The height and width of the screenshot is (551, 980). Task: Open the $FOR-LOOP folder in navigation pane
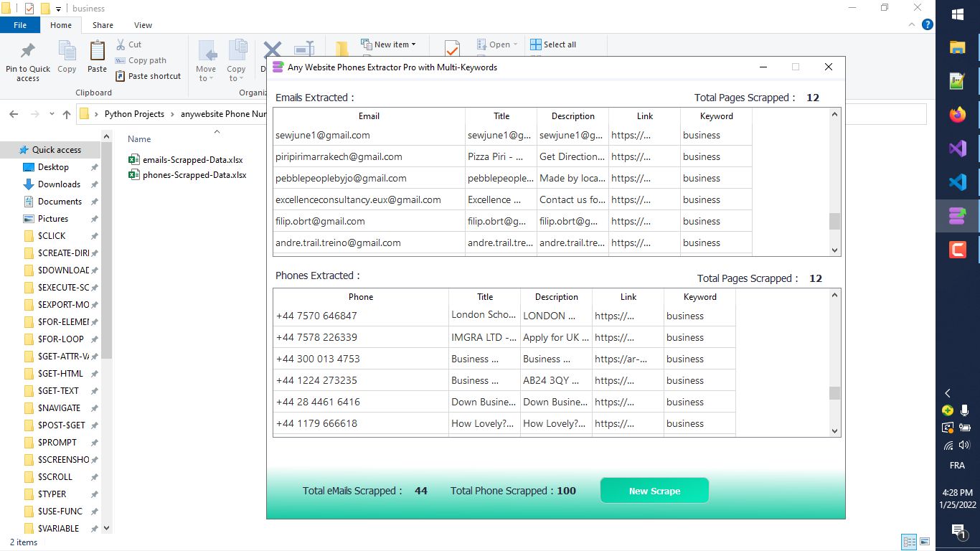60,339
